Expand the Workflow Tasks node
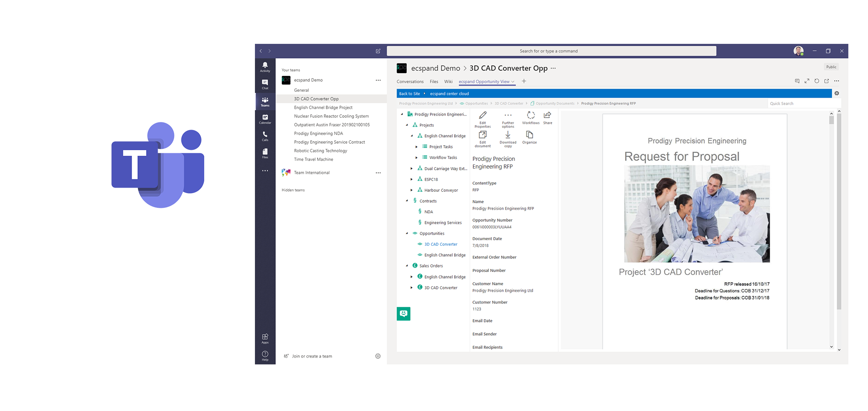 (416, 158)
